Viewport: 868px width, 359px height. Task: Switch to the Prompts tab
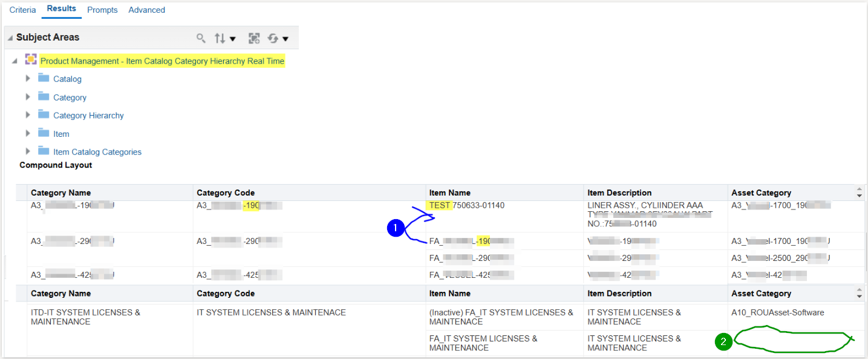pyautogui.click(x=102, y=10)
